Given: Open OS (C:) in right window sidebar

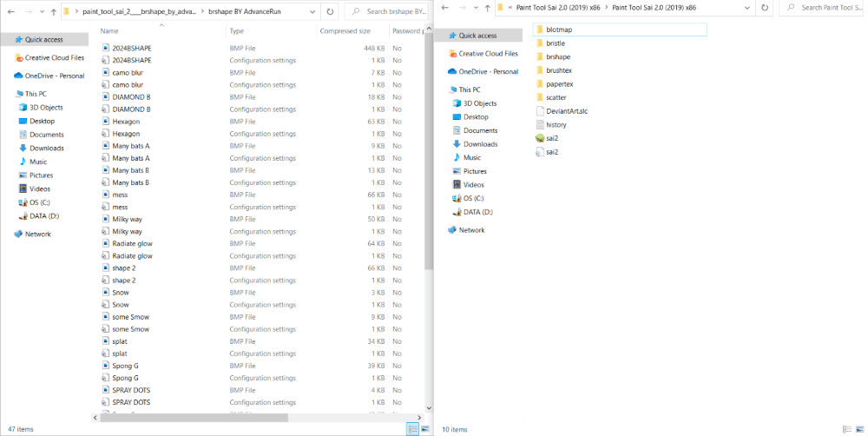Looking at the screenshot, I should tap(473, 198).
